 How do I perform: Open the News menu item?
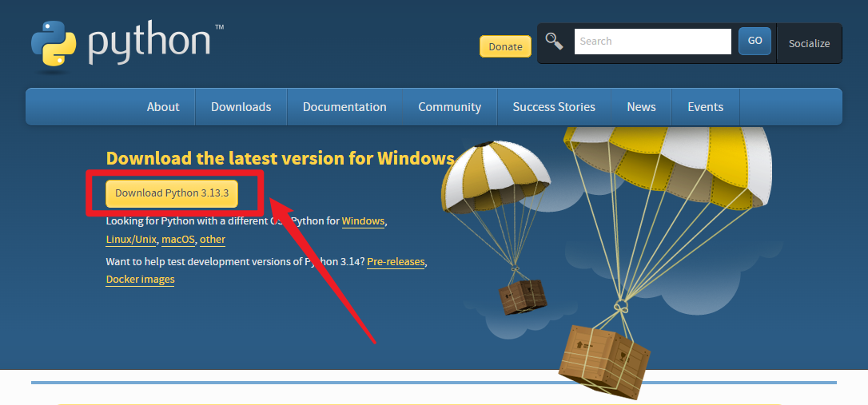(641, 107)
